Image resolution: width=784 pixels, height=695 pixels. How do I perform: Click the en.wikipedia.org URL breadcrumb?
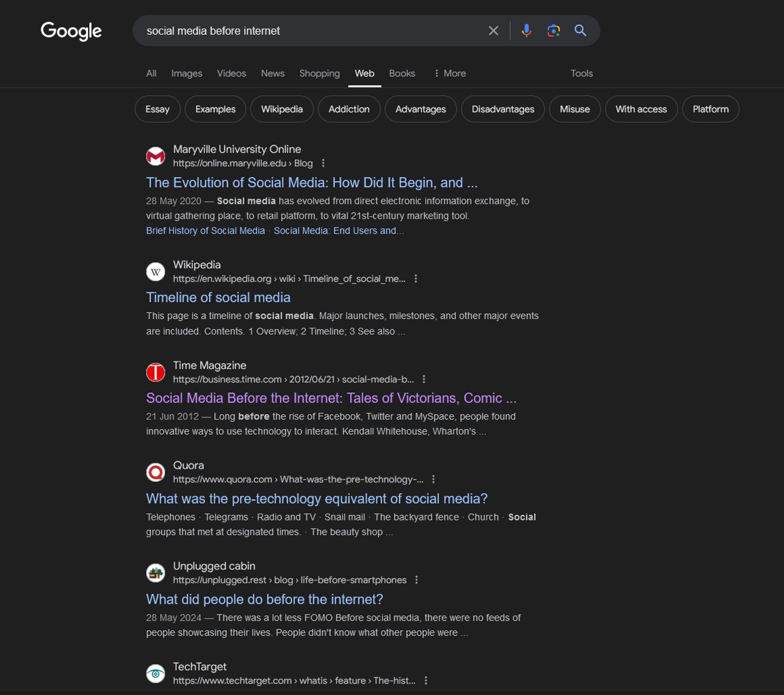click(289, 279)
